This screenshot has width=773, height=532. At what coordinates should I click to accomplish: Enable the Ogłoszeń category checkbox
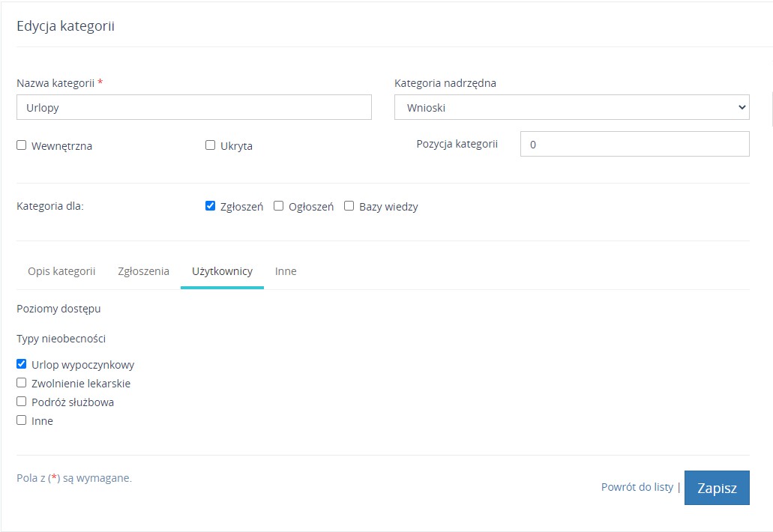click(279, 206)
